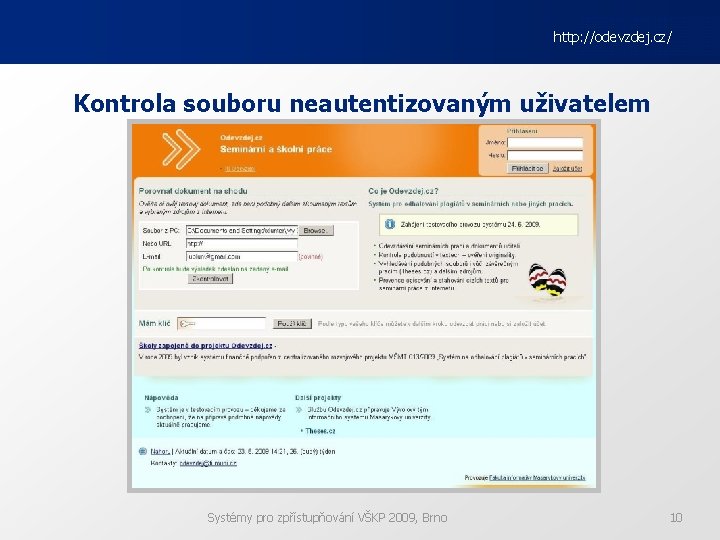The image size is (720, 540).
Task: Click the http://odevzdej.cz/ text in header
Action: click(612, 37)
